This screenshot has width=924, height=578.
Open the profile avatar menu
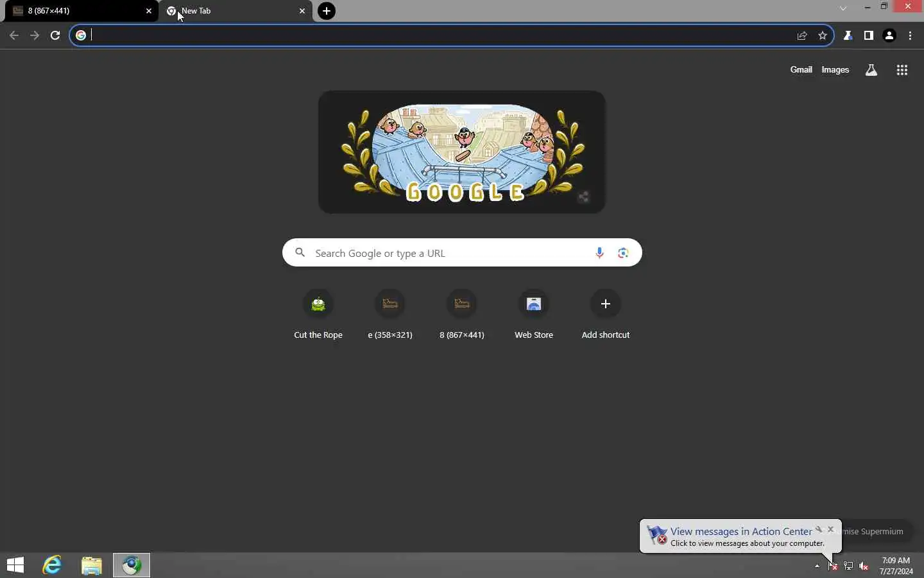(889, 35)
